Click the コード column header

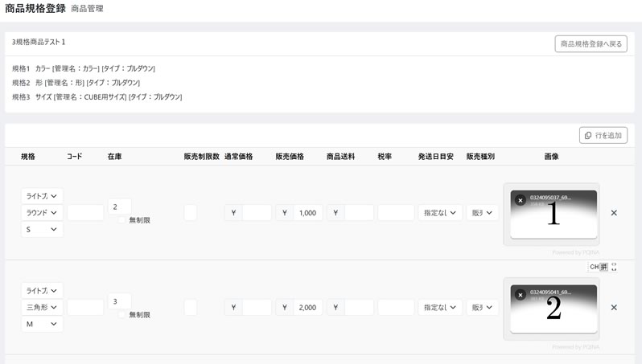75,156
